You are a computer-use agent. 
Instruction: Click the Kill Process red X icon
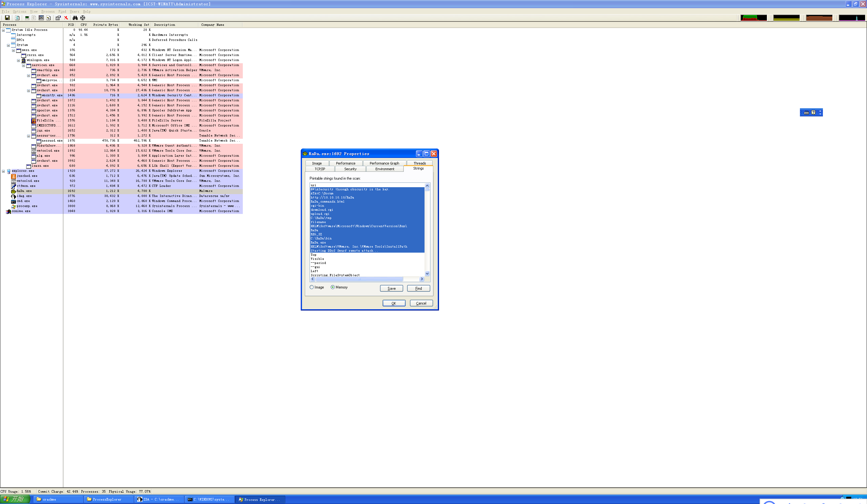pos(66,18)
